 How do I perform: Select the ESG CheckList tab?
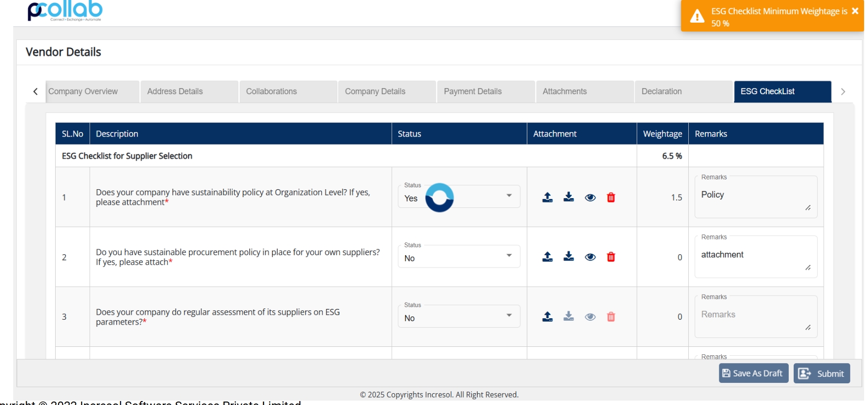click(783, 92)
